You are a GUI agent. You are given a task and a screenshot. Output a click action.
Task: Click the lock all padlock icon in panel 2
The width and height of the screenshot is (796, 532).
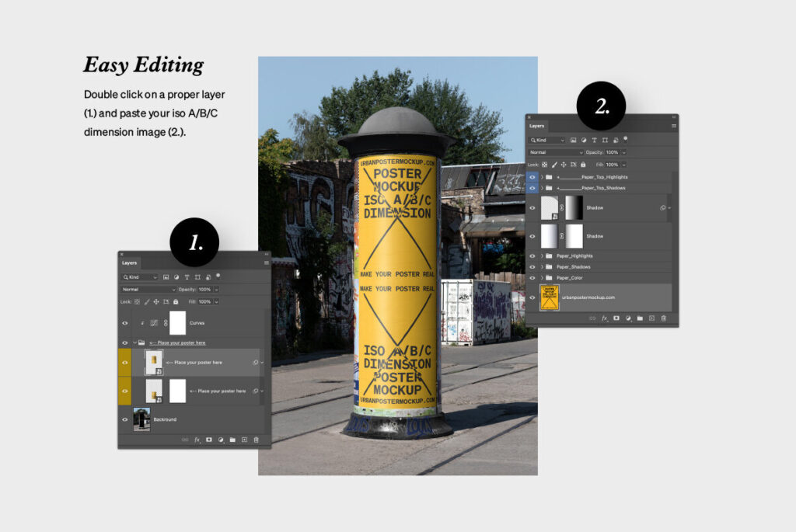583,165
